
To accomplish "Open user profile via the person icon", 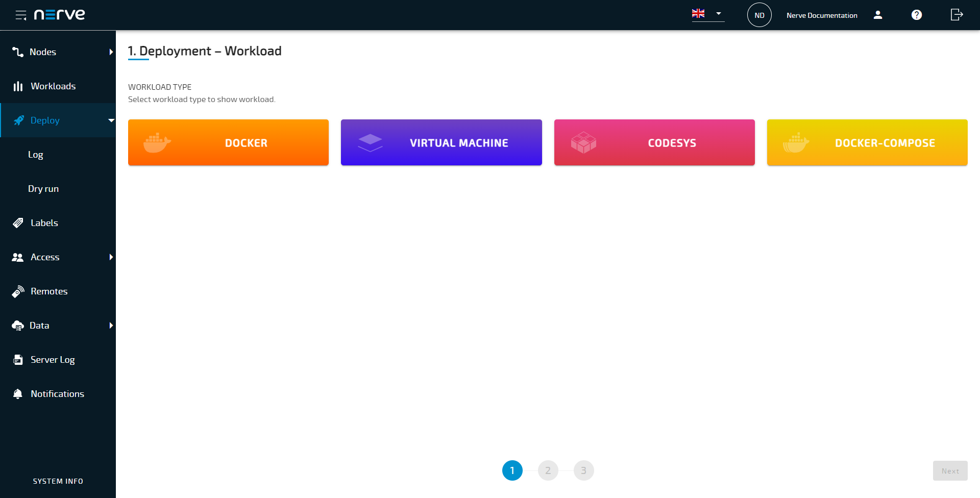I will tap(878, 15).
